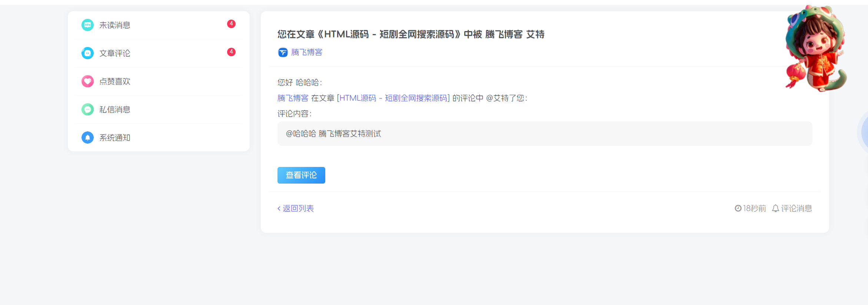This screenshot has width=868, height=305.
Task: Click the red 4 badge on 未读消息
Action: pyautogui.click(x=231, y=24)
